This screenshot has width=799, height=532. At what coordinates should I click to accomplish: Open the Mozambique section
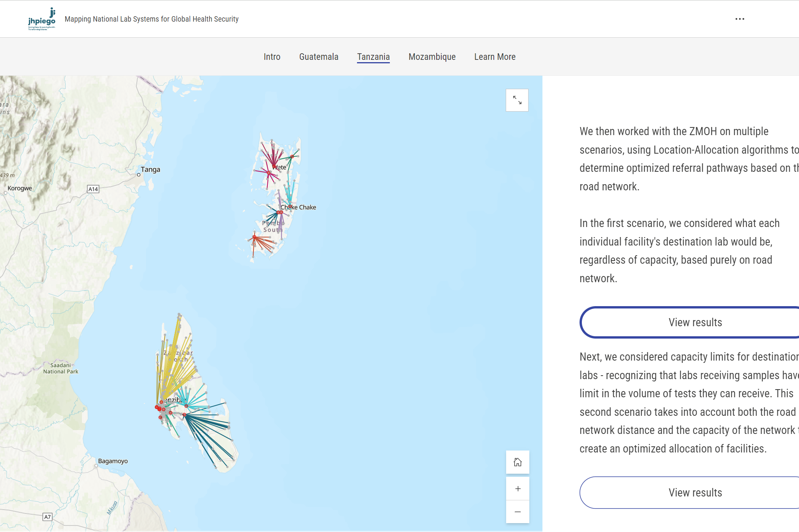point(432,57)
